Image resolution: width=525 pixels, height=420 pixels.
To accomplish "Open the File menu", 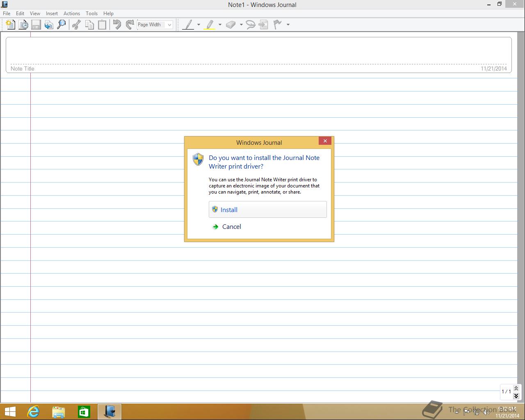I will (7, 14).
